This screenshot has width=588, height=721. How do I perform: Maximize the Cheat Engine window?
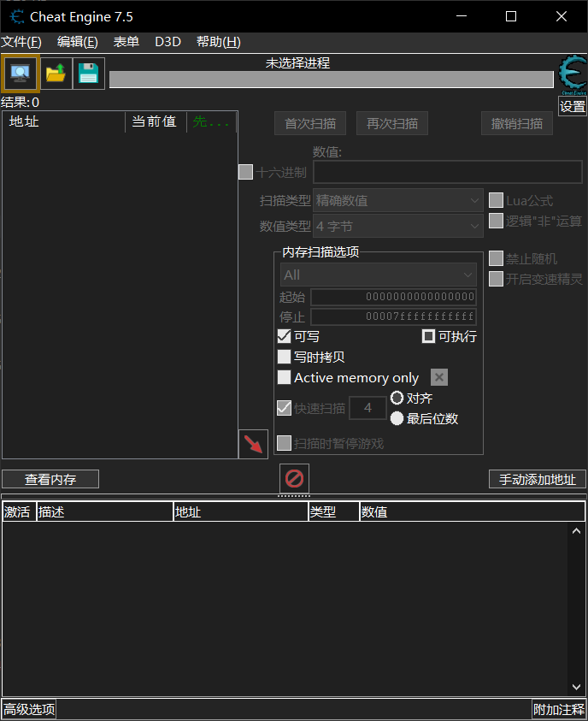point(511,16)
